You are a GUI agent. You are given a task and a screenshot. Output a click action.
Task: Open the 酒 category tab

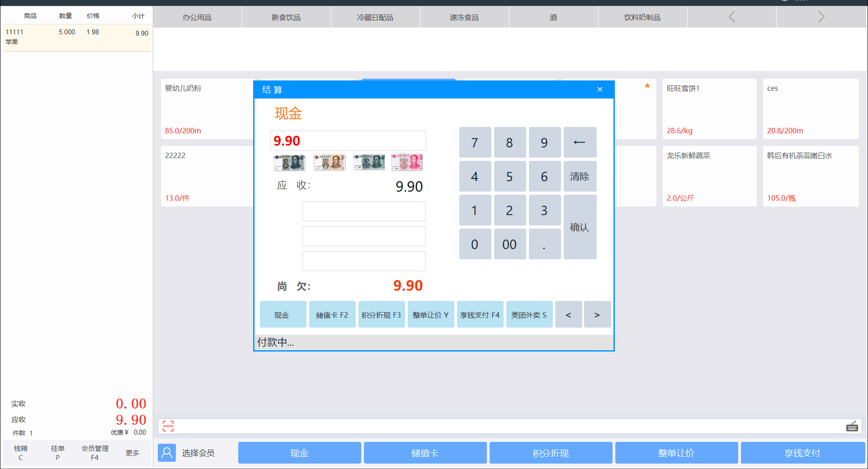point(553,17)
